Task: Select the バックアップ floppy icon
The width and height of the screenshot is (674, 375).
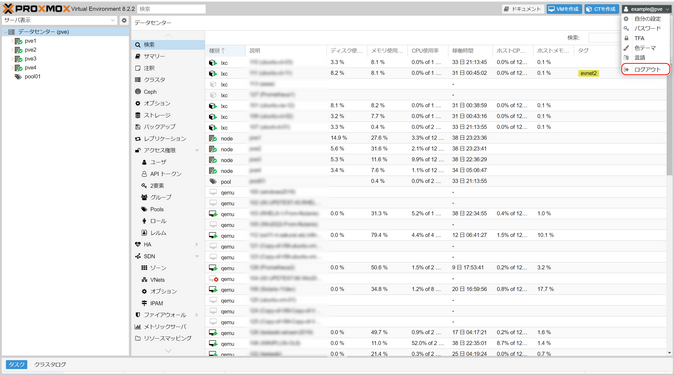Action: pos(138,127)
